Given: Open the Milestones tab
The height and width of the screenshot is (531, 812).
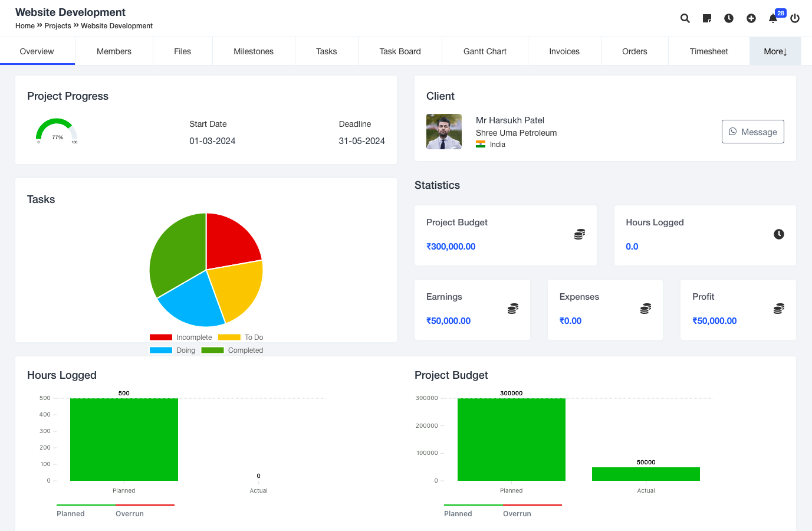Looking at the screenshot, I should click(x=254, y=51).
